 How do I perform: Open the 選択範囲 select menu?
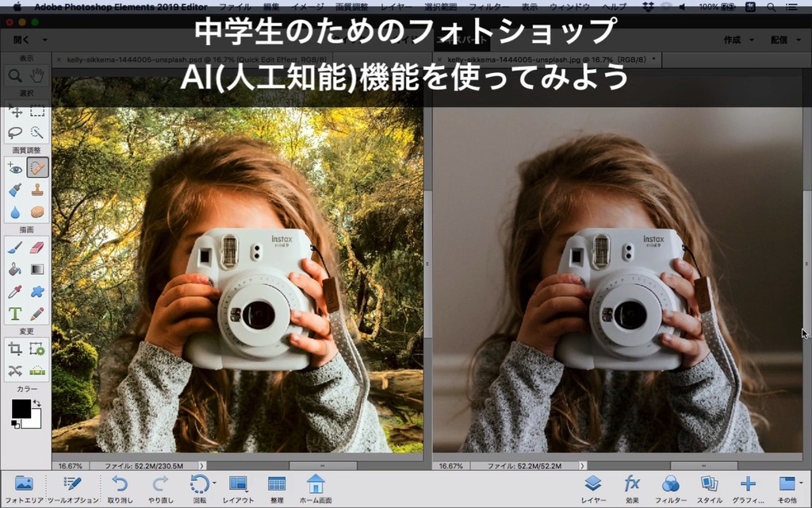(441, 6)
